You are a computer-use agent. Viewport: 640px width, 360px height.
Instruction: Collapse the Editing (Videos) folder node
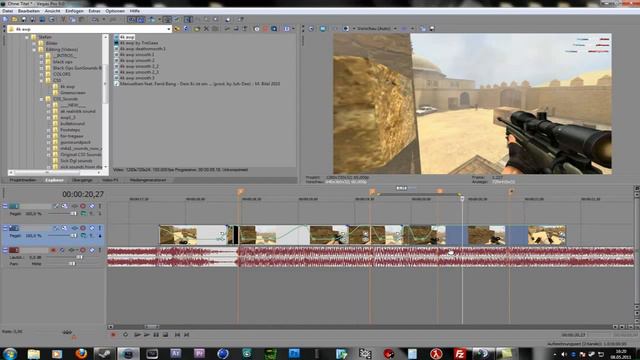click(34, 49)
